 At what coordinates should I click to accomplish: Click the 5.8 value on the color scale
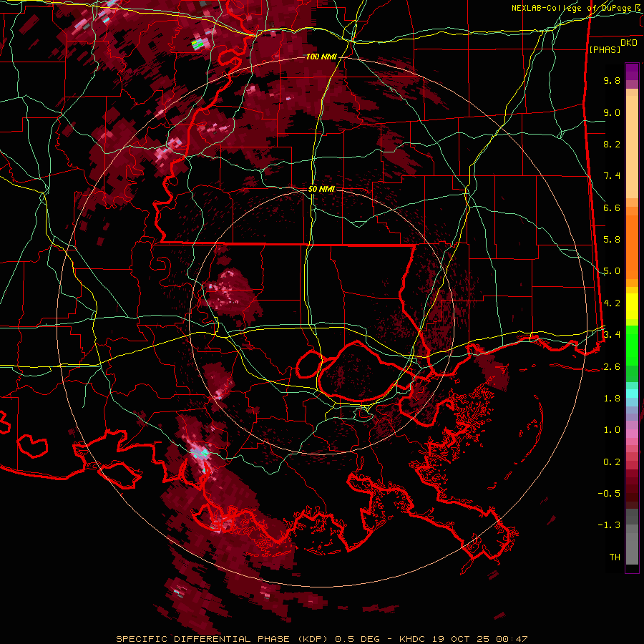[612, 240]
